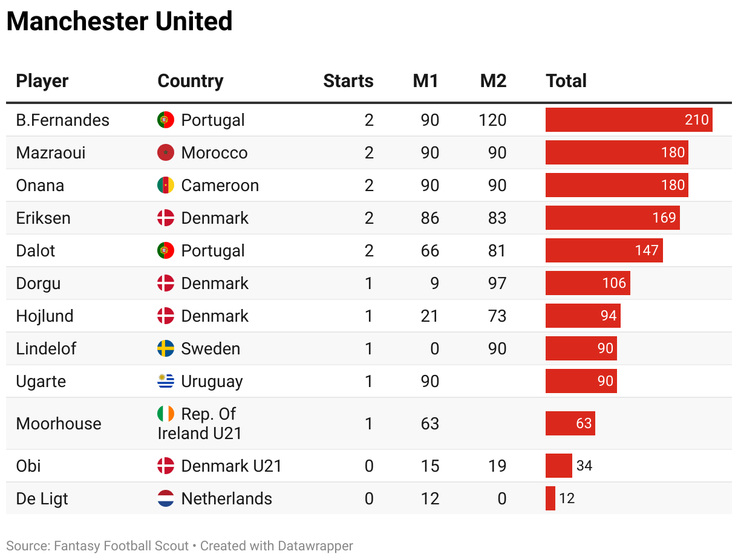Select the M2 column header
The height and width of the screenshot is (560, 738).
[x=493, y=81]
